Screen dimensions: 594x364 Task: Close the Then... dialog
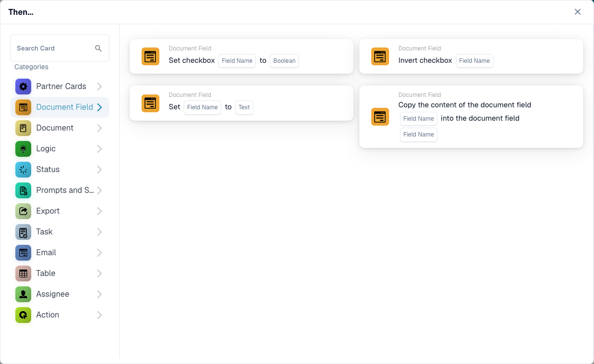point(578,12)
